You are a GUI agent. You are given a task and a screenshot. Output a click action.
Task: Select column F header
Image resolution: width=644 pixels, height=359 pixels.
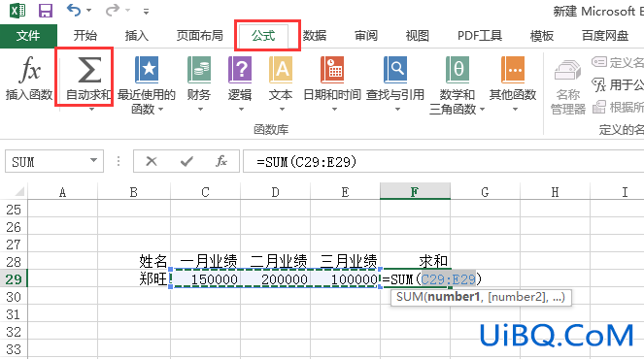click(x=415, y=192)
